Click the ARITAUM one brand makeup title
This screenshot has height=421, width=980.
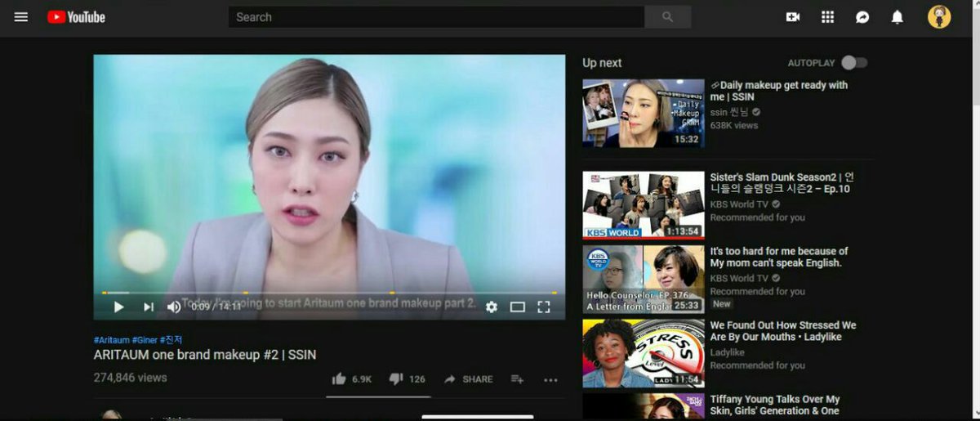click(x=205, y=355)
